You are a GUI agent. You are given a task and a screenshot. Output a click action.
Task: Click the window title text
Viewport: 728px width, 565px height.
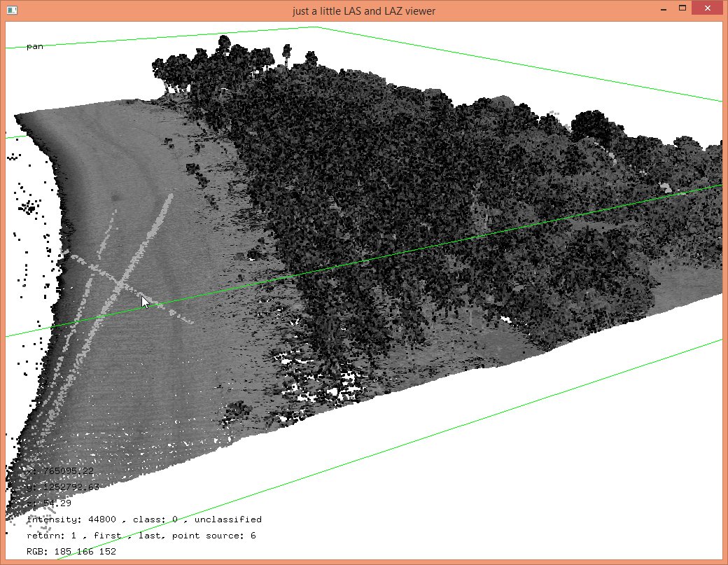click(364, 11)
